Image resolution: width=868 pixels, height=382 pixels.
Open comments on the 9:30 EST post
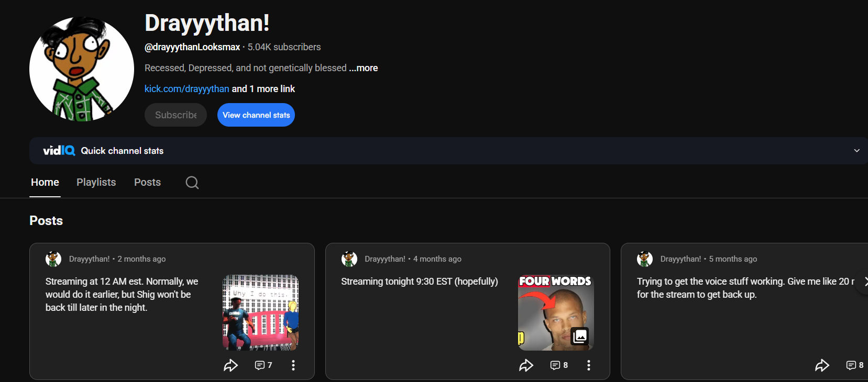[x=558, y=365]
